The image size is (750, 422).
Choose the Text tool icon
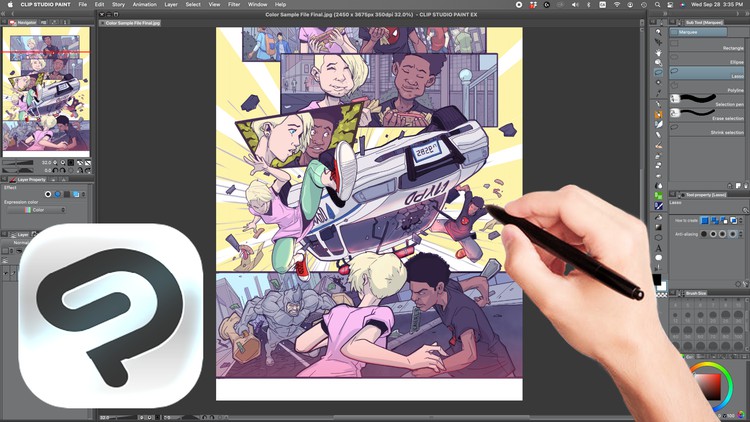click(659, 248)
